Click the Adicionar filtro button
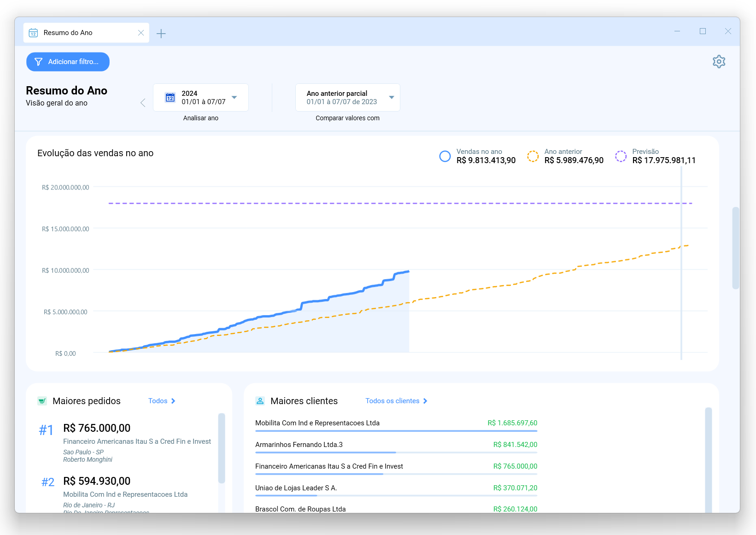756x535 pixels. pyautogui.click(x=68, y=62)
